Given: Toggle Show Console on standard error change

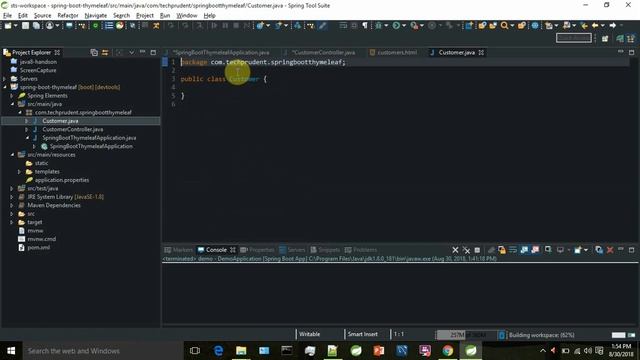Looking at the screenshot, I should (535, 250).
